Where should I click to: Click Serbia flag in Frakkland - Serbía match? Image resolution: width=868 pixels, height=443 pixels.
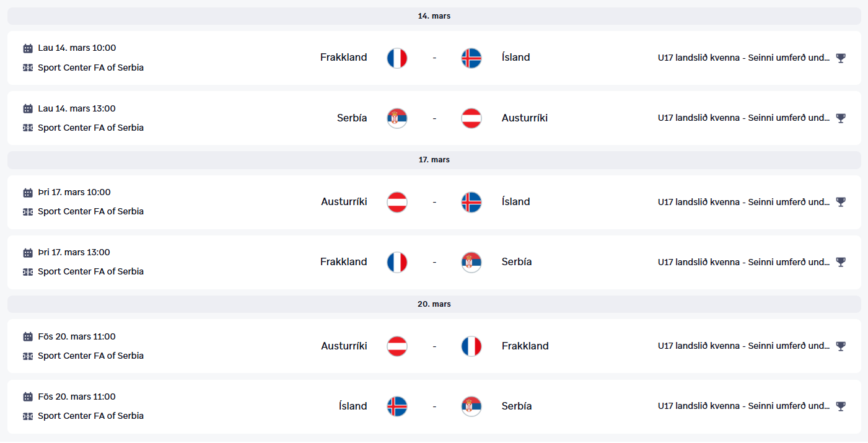[x=471, y=263]
